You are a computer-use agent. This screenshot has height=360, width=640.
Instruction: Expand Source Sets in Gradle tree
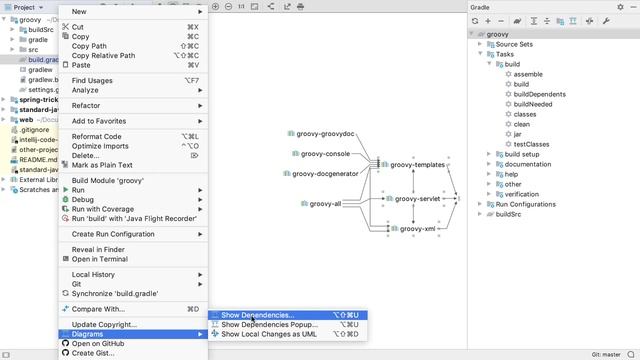[480, 44]
